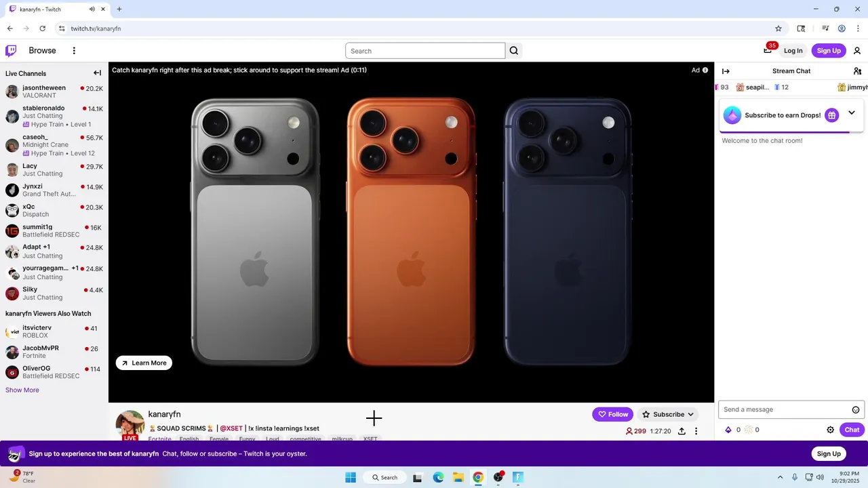The image size is (868, 488).
Task: Open OliverOG channel in sidebar
Action: tap(54, 372)
